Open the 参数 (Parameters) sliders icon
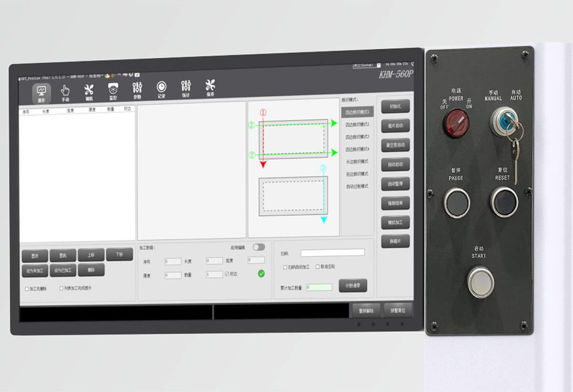 [138, 89]
